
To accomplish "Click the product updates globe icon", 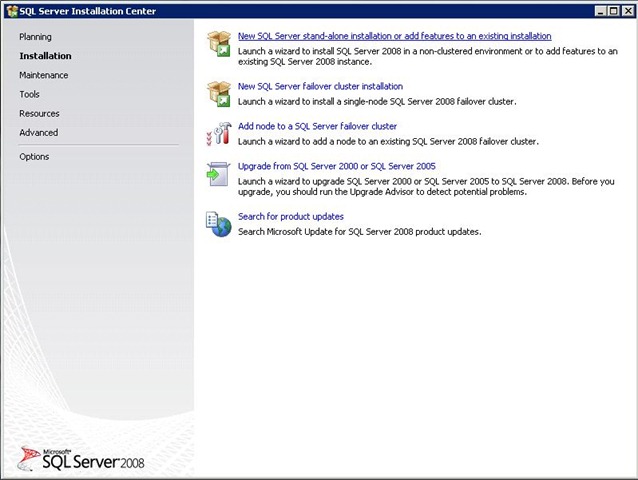I will pyautogui.click(x=219, y=223).
